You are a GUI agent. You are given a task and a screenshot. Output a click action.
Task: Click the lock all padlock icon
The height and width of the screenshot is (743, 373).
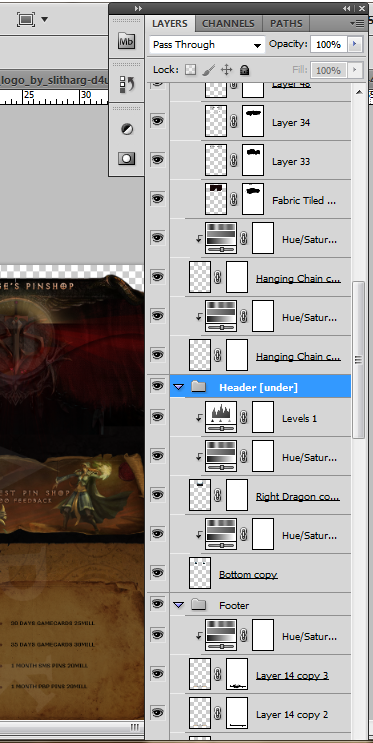point(244,70)
